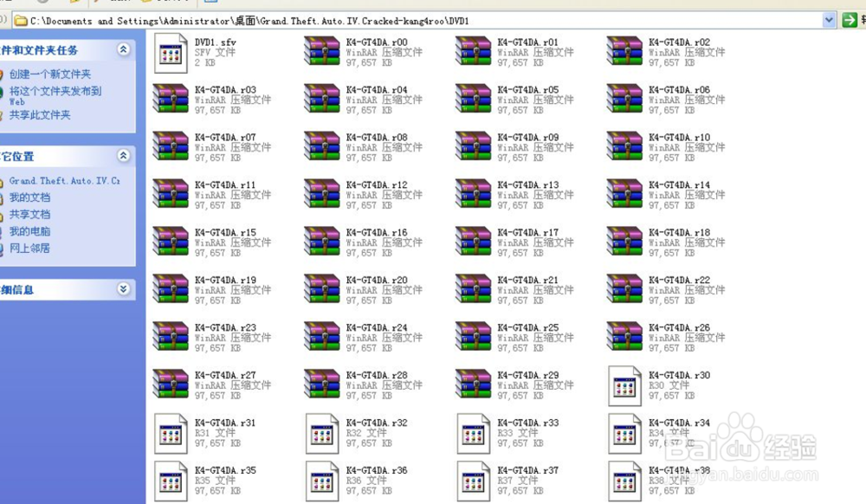Viewport: 866px width, 504px height.
Task: Click the K4-GT4DA.r34 file name
Action: [x=679, y=422]
